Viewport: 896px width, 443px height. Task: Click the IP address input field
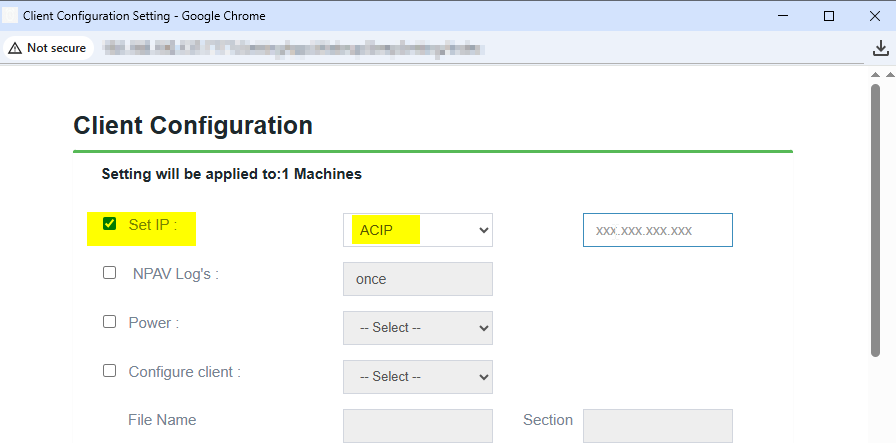657,230
